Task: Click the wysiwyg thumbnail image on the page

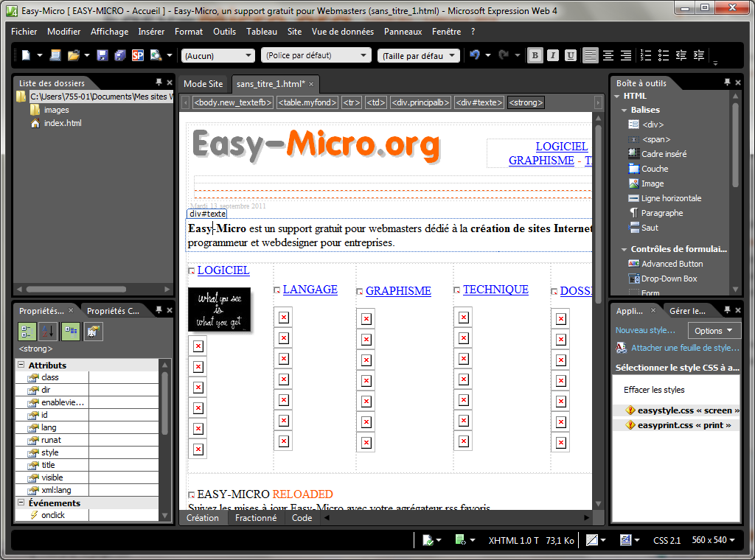Action: pyautogui.click(x=219, y=309)
